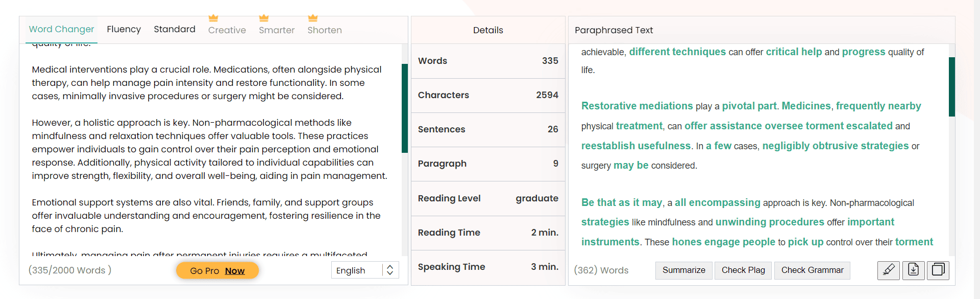Viewport: 980px width, 299px height.
Task: Click the crown icon above Creative
Action: (x=213, y=18)
